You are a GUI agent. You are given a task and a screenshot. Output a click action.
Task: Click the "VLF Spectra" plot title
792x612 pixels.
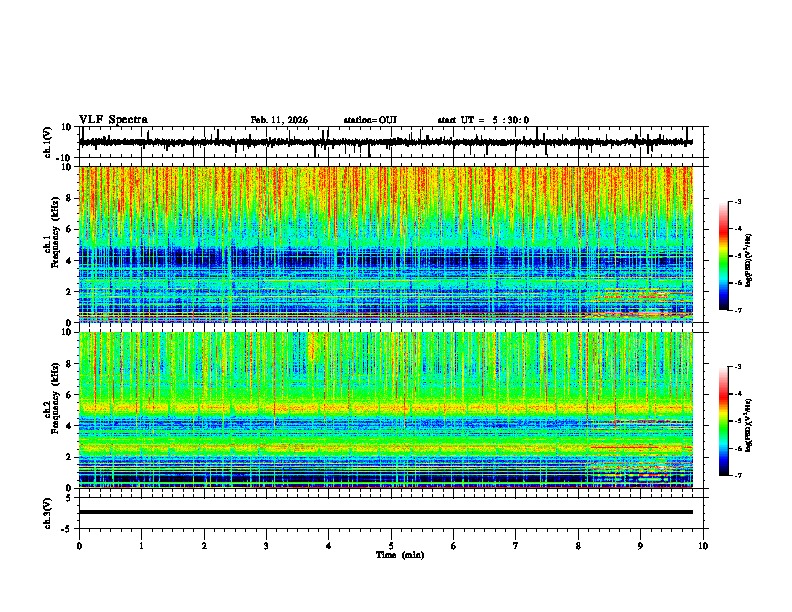(x=113, y=120)
